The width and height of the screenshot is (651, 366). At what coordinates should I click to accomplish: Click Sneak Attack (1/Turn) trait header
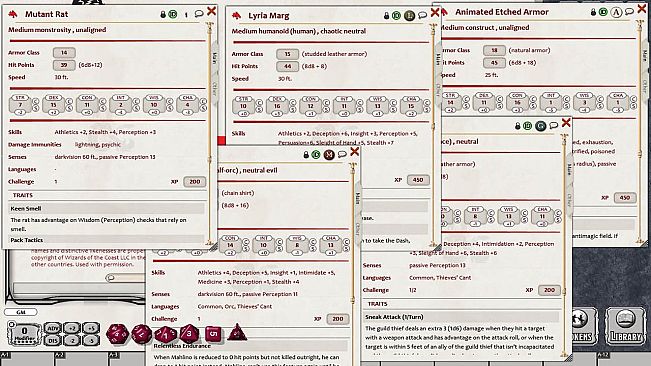462,317
